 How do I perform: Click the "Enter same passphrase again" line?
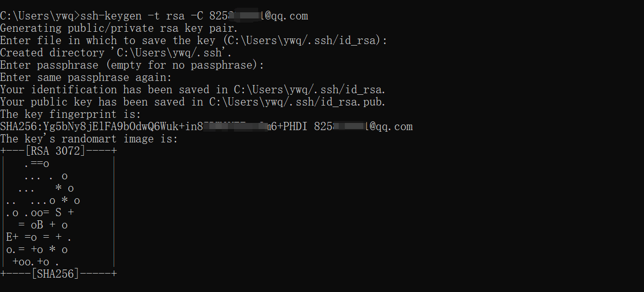pos(86,77)
